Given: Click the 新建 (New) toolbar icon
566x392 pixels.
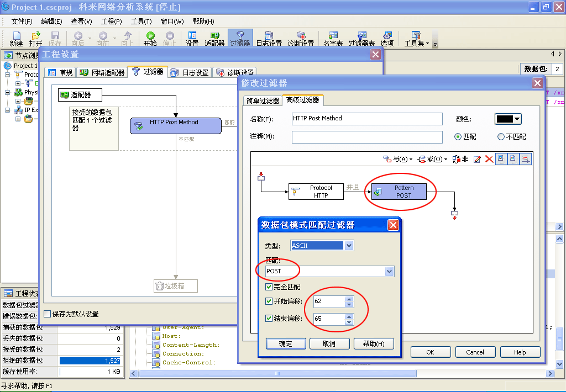Looking at the screenshot, I should click(16, 39).
